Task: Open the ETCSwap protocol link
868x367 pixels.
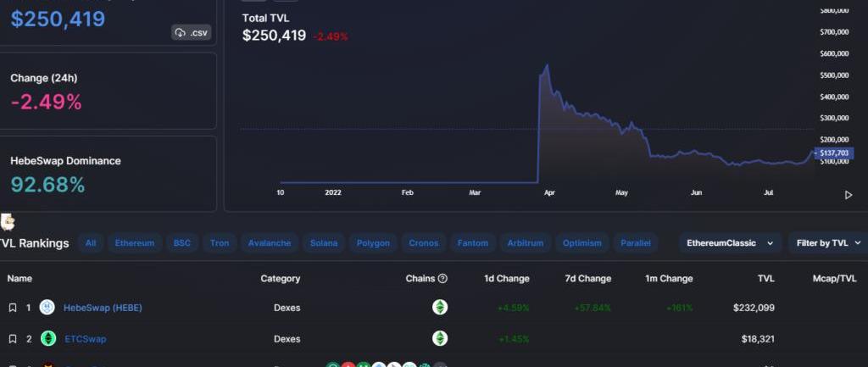Action: click(x=86, y=339)
